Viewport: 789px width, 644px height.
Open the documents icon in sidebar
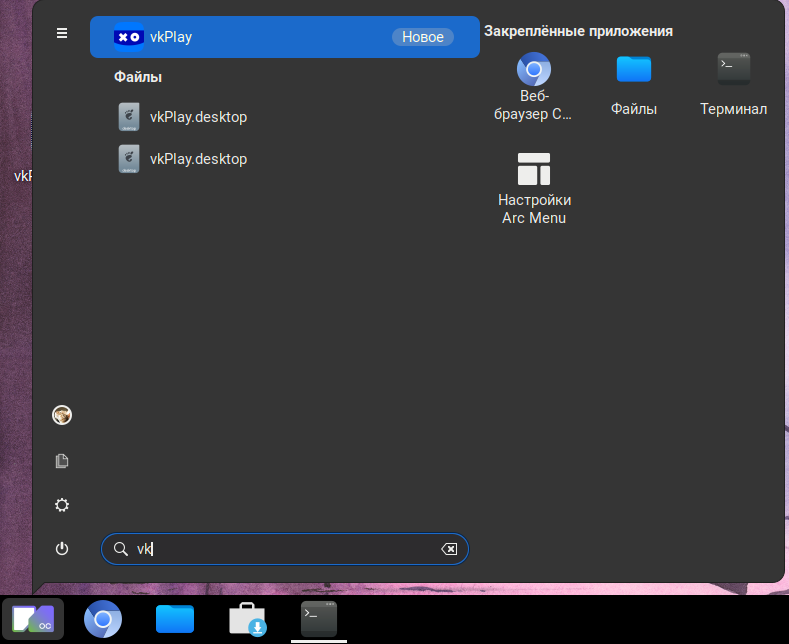tap(62, 461)
